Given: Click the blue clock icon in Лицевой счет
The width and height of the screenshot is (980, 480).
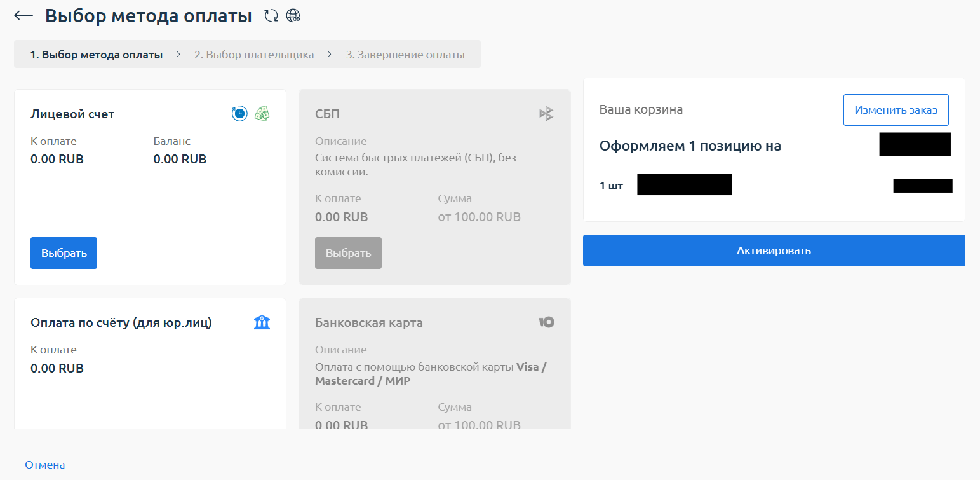Looking at the screenshot, I should [239, 114].
